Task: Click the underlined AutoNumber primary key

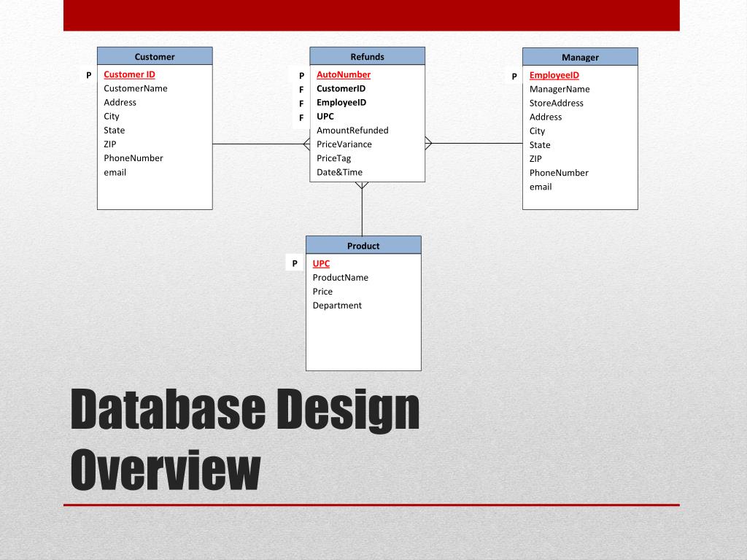Action: (x=343, y=74)
